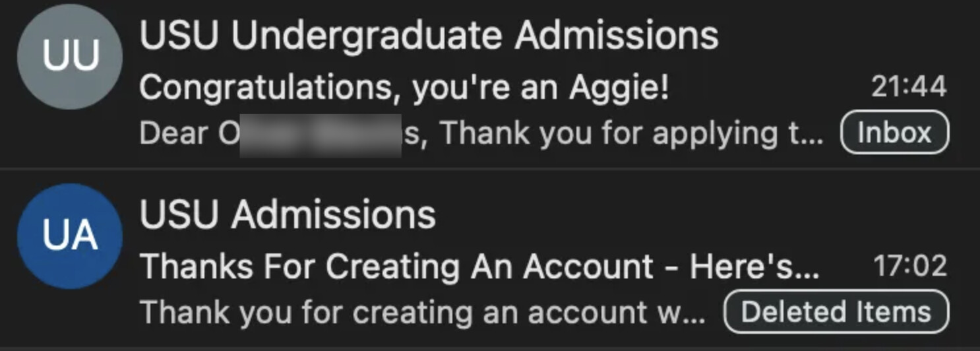Click the blurred recipient name in preview
This screenshot has width=980, height=351.
pos(320,135)
